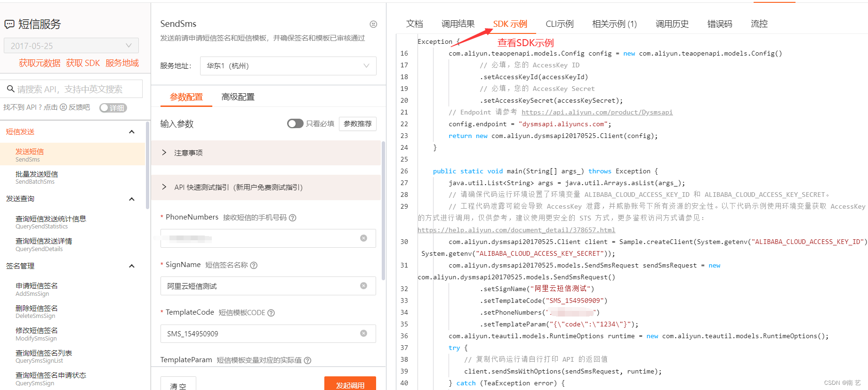868x390 pixels.
Task: Open TemplateCode help question mark icon
Action: pos(271,313)
